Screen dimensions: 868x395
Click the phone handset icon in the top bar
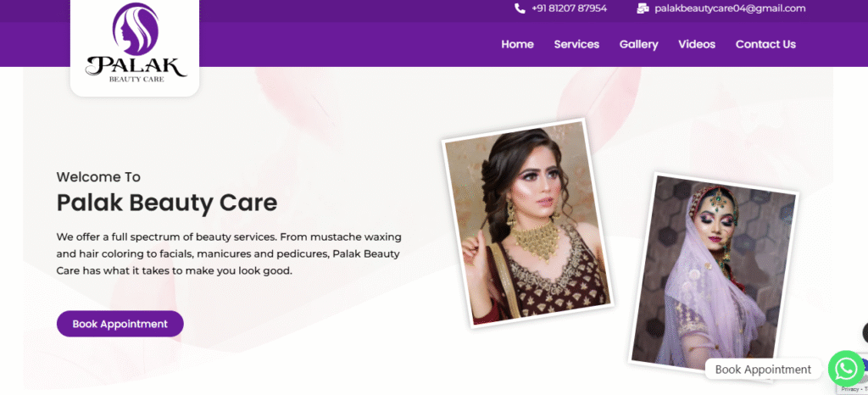coord(520,8)
